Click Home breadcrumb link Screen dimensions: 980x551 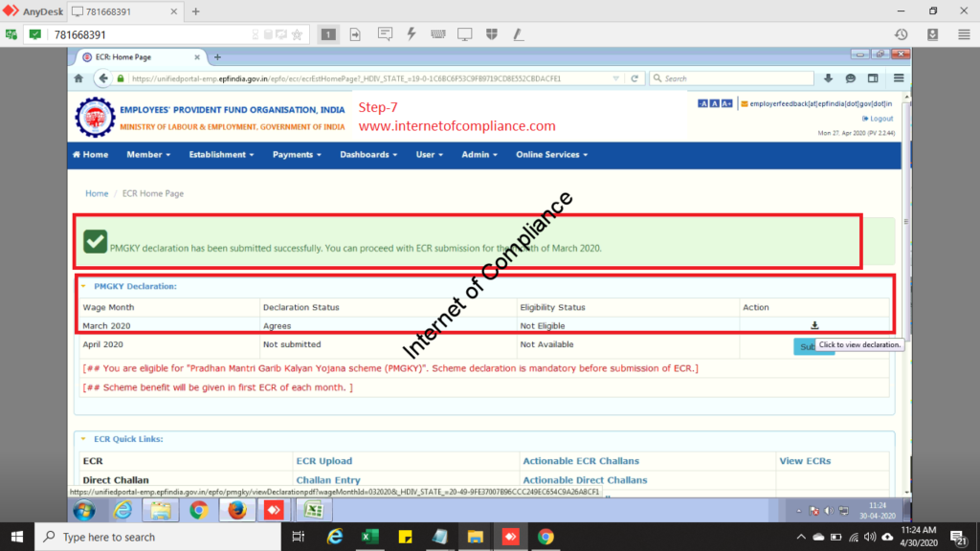click(97, 193)
